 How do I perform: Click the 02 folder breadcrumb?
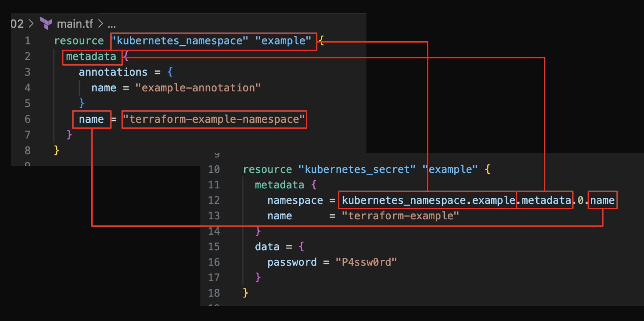pos(17,24)
